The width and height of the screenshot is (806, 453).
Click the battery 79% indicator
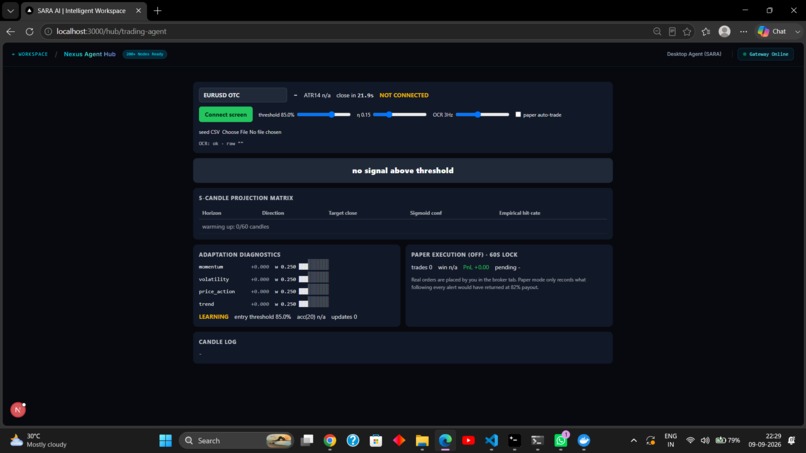(727, 440)
